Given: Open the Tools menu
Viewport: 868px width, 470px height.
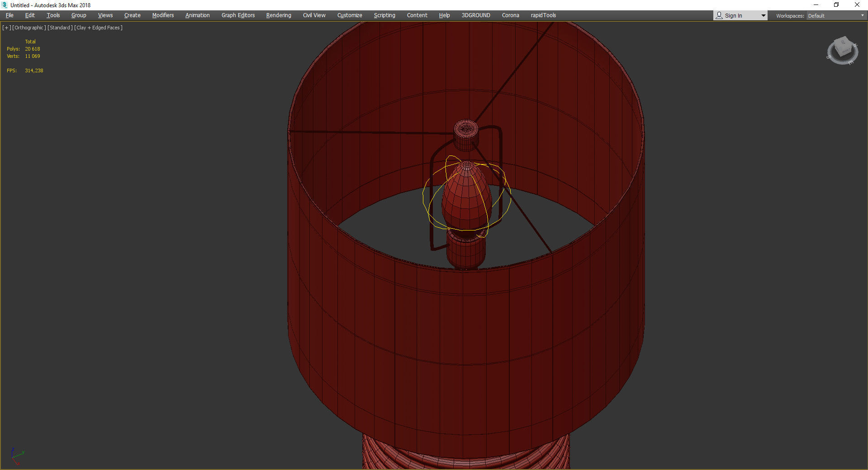Looking at the screenshot, I should (53, 15).
